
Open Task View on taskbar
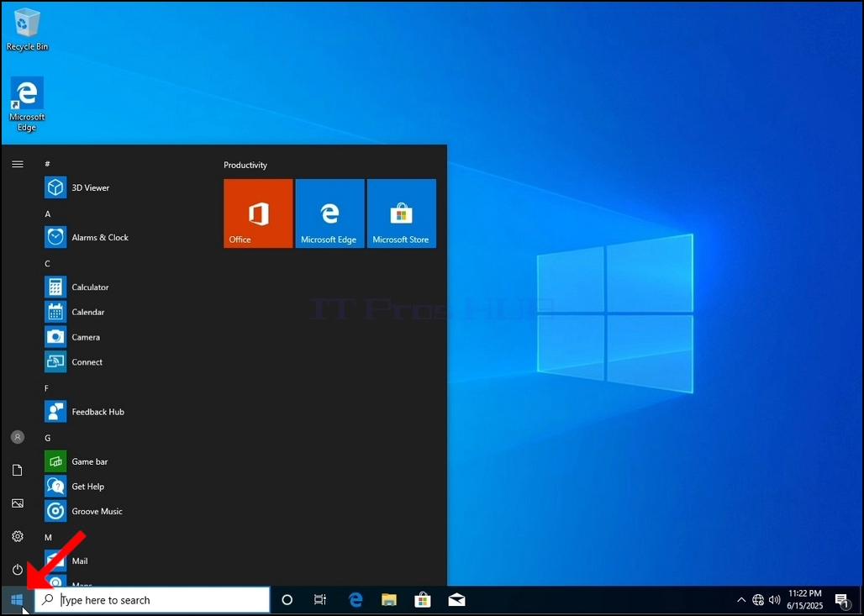pyautogui.click(x=320, y=600)
